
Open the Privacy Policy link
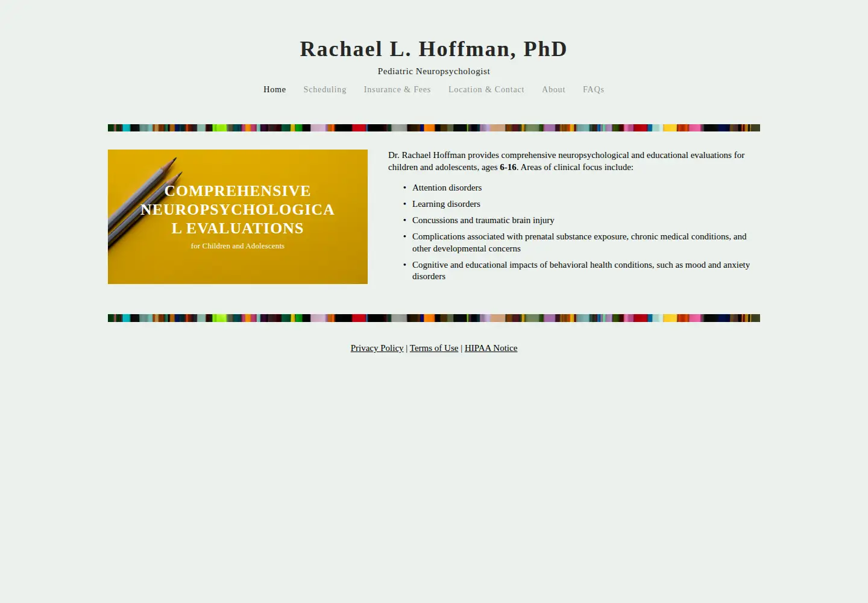click(377, 348)
